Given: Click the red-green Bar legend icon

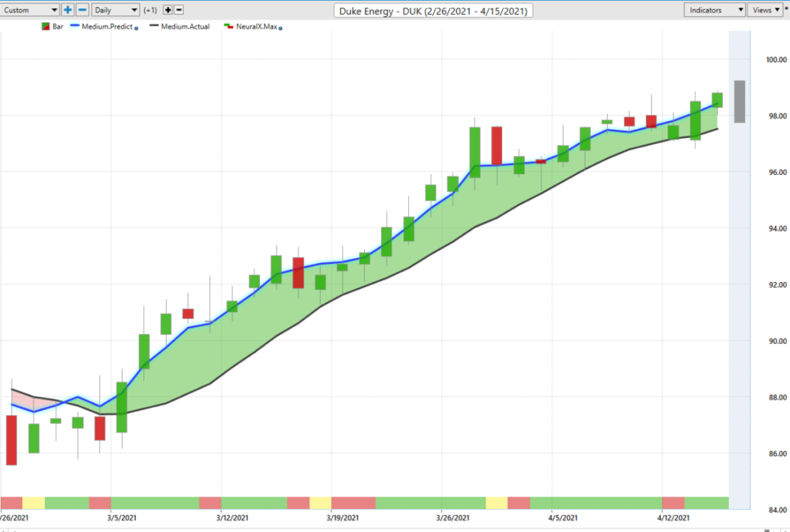Looking at the screenshot, I should pos(46,27).
